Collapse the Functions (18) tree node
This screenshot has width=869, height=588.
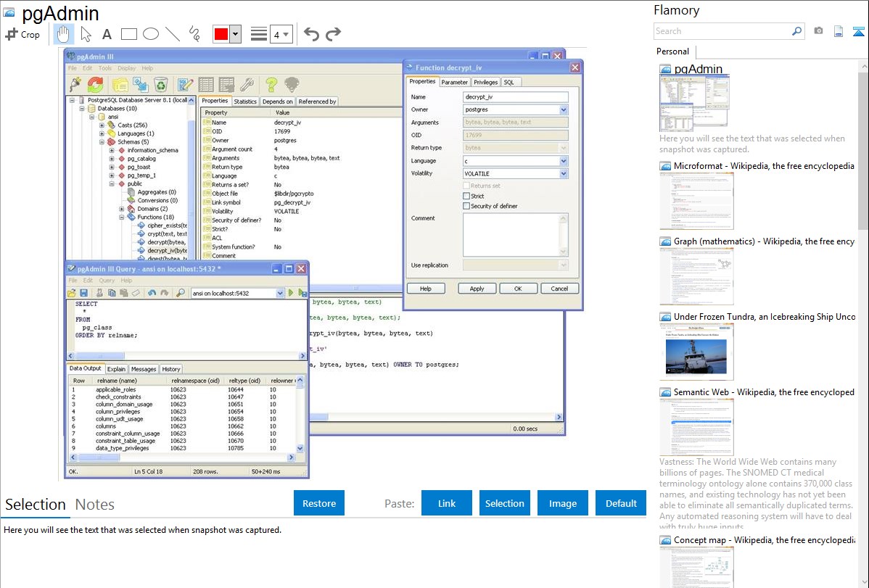[x=121, y=218]
